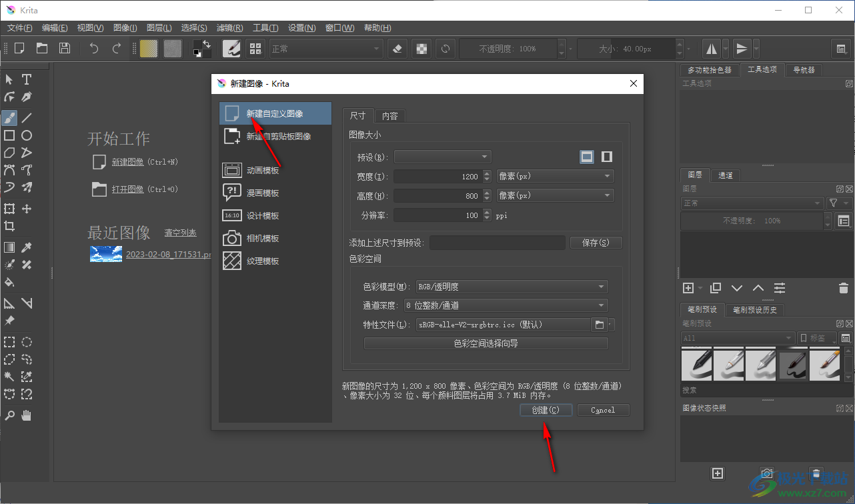Image resolution: width=855 pixels, height=504 pixels.
Task: Click the vertical mirror tool icon
Action: (742, 48)
